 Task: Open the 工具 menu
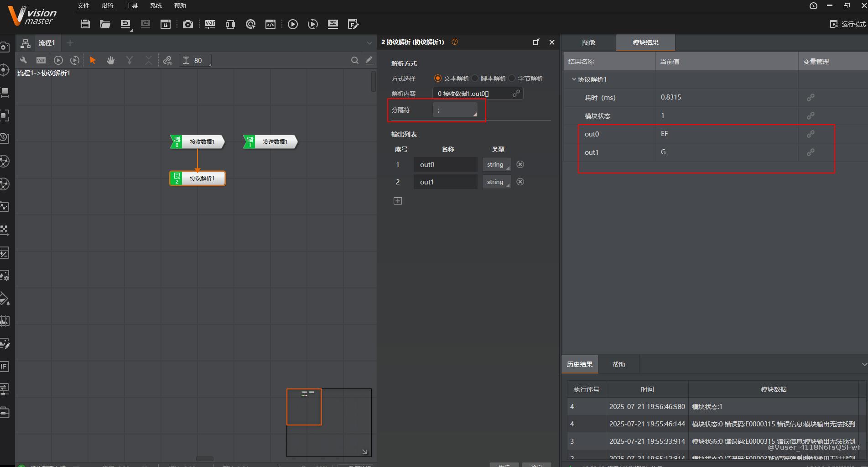[x=132, y=5]
